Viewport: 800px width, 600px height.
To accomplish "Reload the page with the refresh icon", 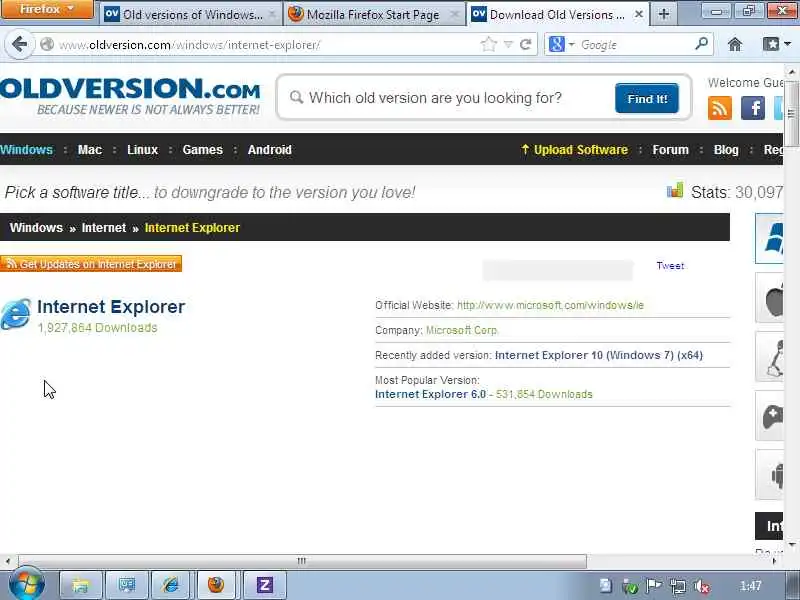I will [526, 45].
